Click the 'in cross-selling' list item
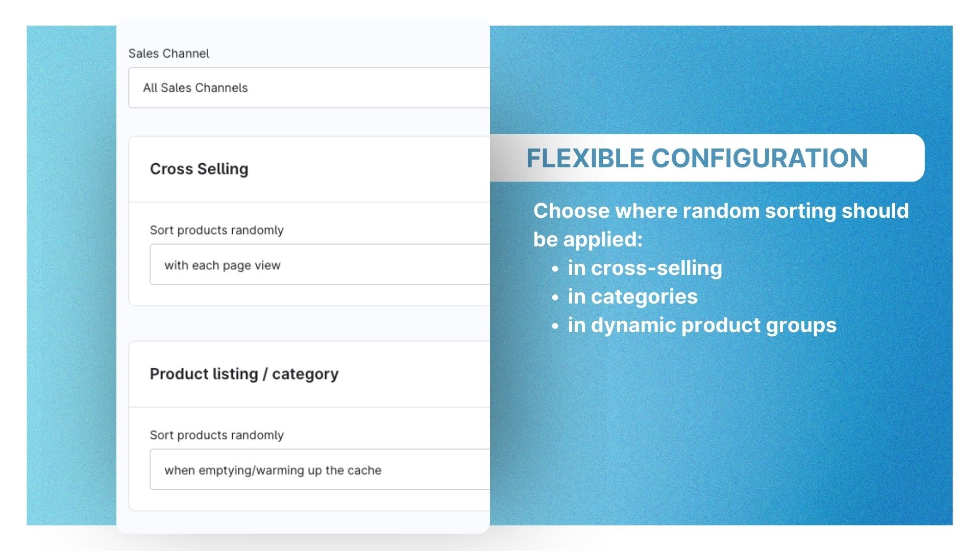This screenshot has height=551, width=980. (x=645, y=268)
